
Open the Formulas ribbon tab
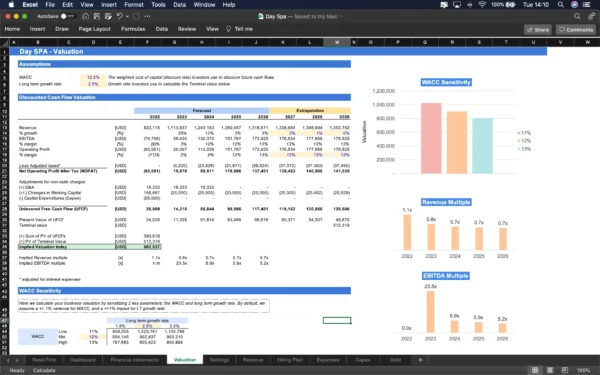pyautogui.click(x=133, y=29)
